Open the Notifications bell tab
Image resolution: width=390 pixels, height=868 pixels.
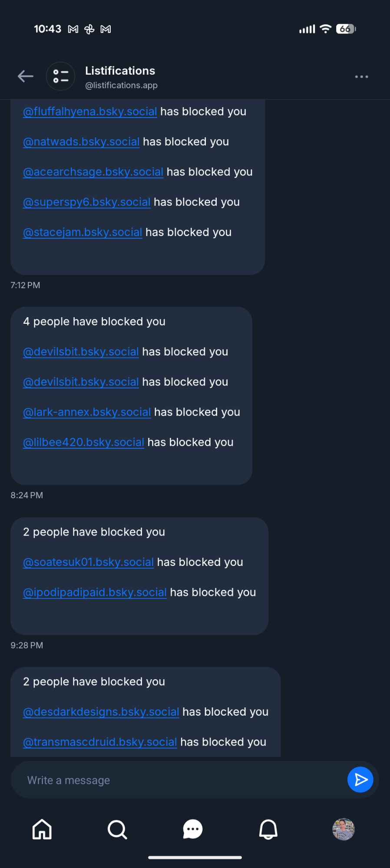tap(268, 829)
